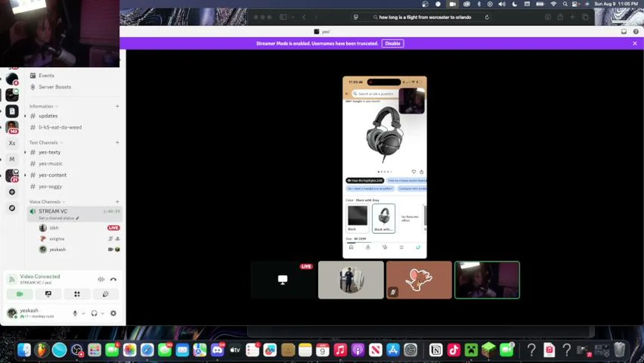644x363 pixels.
Task: Select the screen share LIVE tile
Action: click(x=283, y=280)
